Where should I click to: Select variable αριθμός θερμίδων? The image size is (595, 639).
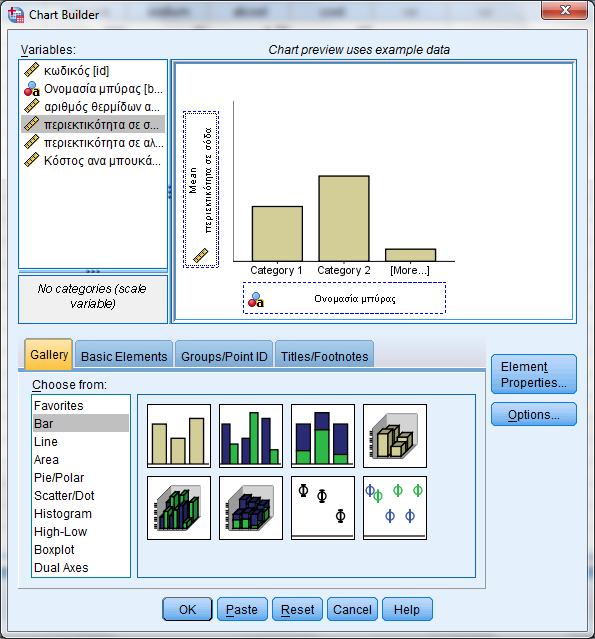coord(93,106)
